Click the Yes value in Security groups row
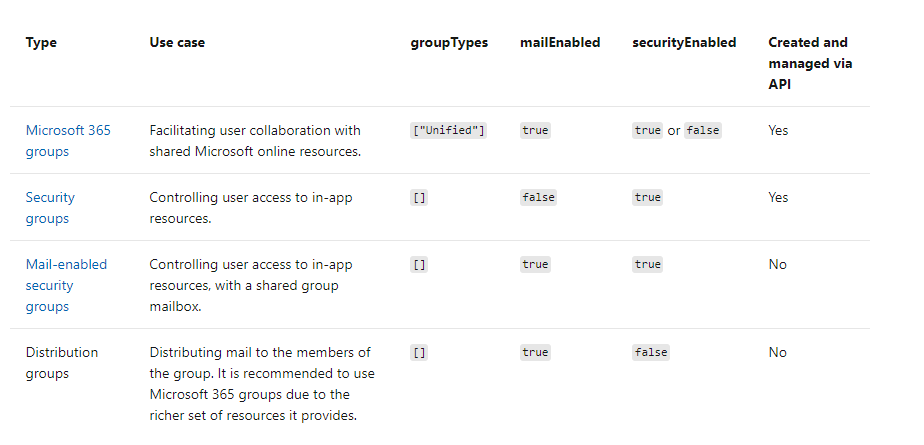Screen dimensions: 924x445 pyautogui.click(x=778, y=197)
